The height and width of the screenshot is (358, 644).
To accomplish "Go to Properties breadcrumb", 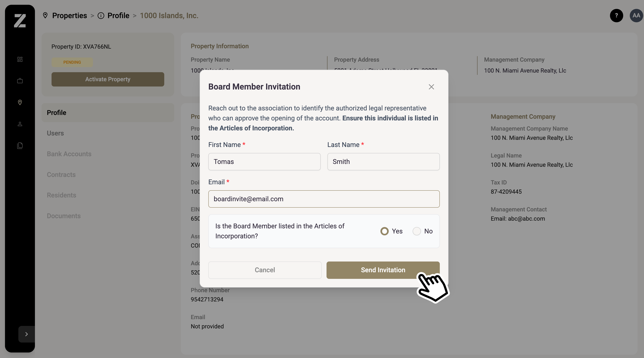I will [69, 16].
